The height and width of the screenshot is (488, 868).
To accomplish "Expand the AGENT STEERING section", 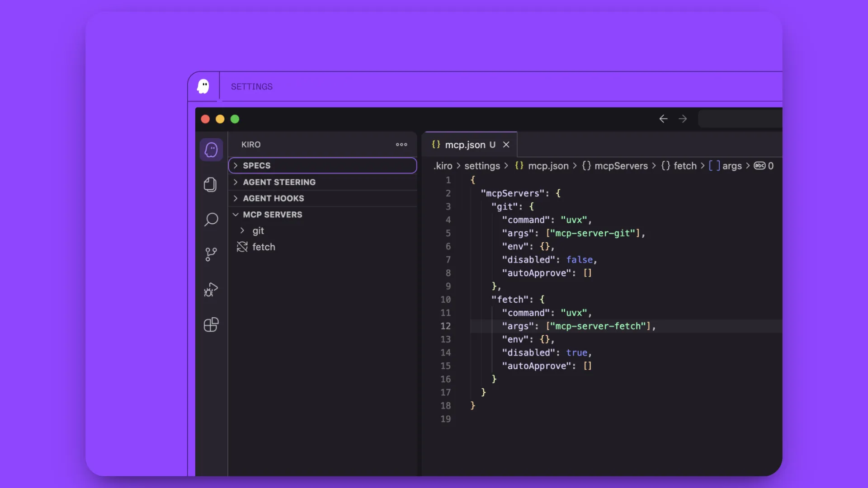I will [278, 182].
